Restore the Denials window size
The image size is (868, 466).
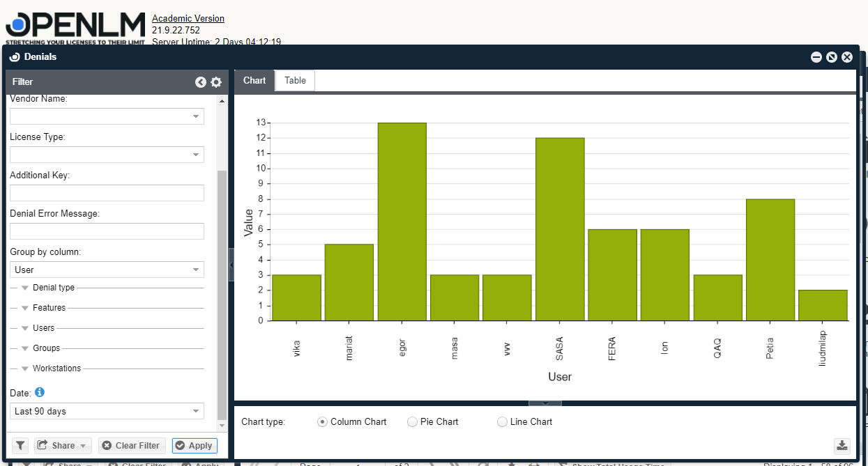point(832,57)
